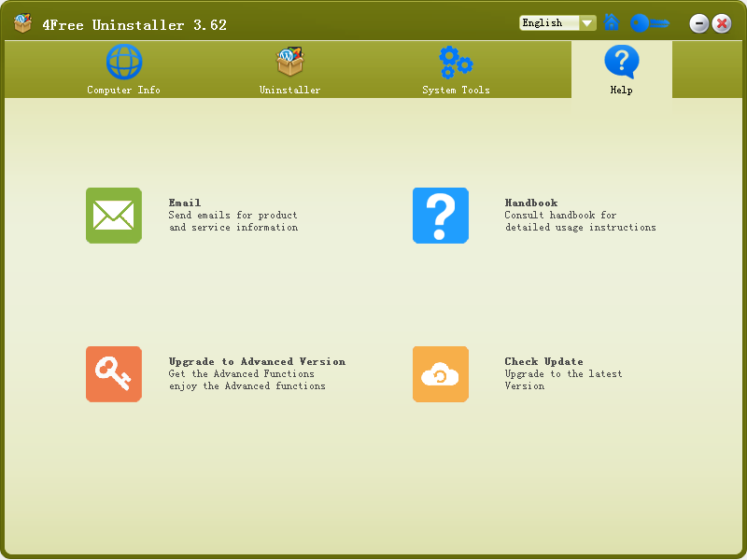The width and height of the screenshot is (747, 560).
Task: Click 'Get the Advanced Functions' text
Action: coord(242,374)
